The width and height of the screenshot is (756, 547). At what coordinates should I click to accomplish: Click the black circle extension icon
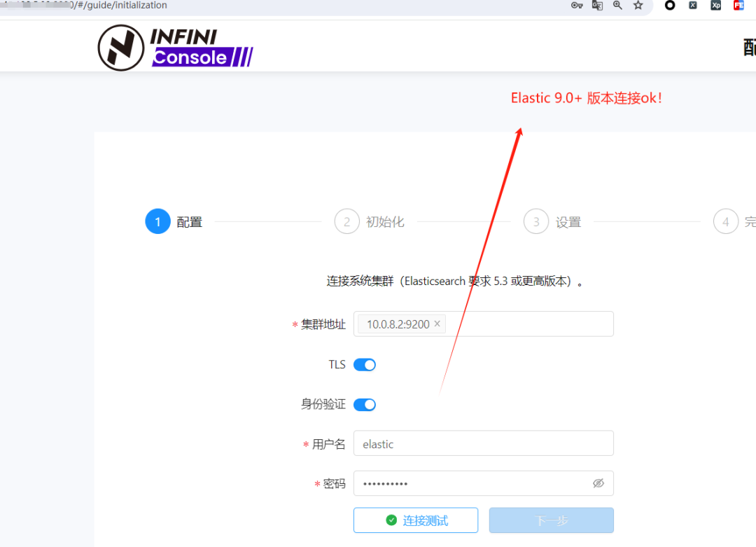670,6
